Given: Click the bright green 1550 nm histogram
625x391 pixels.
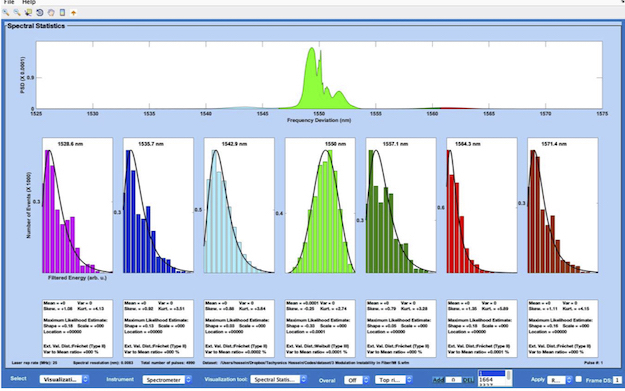Looking at the screenshot, I should click(x=320, y=205).
